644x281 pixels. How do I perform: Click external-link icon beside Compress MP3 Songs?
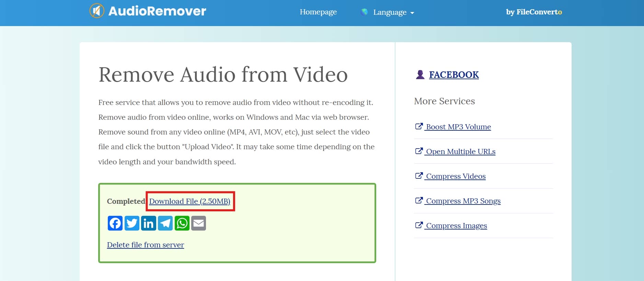click(419, 200)
